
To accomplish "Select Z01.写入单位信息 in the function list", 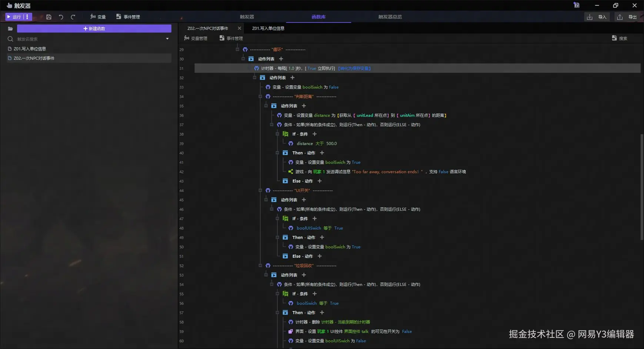I will coord(89,49).
